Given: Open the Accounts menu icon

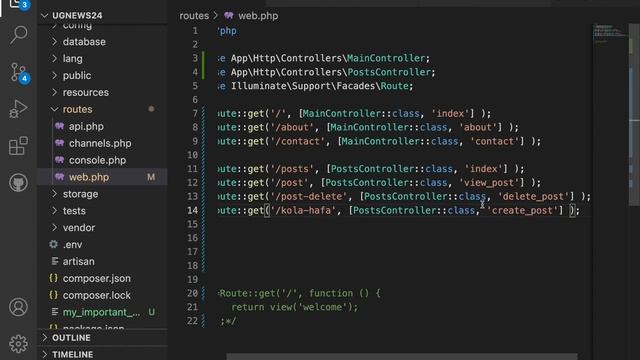Looking at the screenshot, I should coord(18,307).
